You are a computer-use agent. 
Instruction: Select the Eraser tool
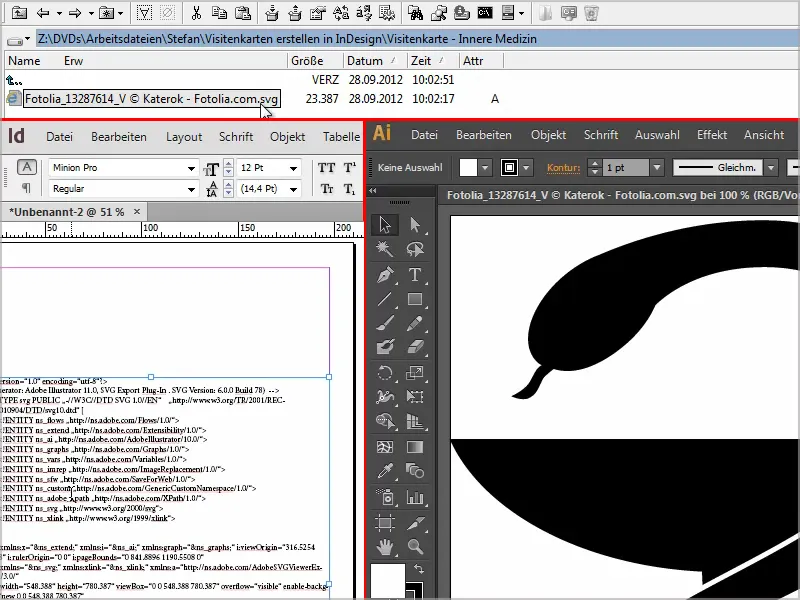[415, 347]
